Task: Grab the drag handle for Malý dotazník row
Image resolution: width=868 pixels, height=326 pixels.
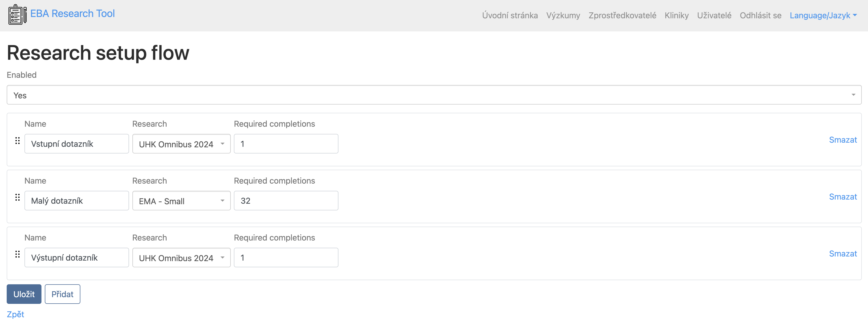Action: click(18, 198)
